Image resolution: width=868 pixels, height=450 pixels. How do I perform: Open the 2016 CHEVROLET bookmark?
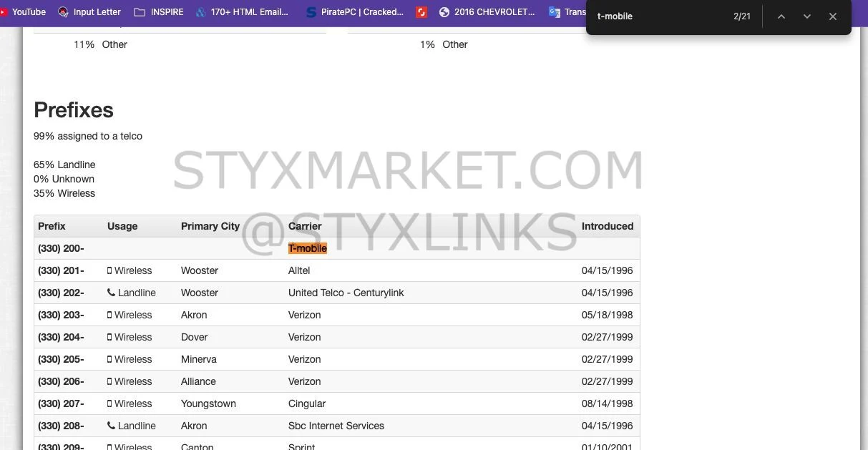click(x=487, y=12)
